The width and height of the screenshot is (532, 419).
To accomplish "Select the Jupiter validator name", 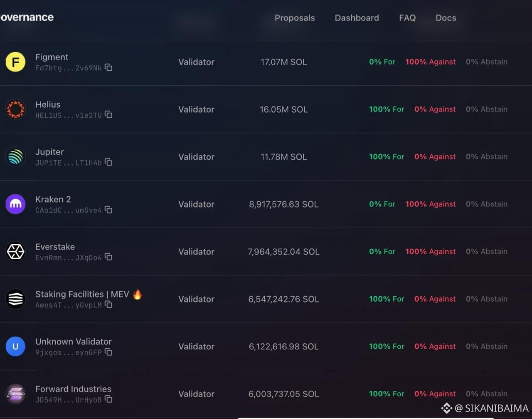I will 49,152.
